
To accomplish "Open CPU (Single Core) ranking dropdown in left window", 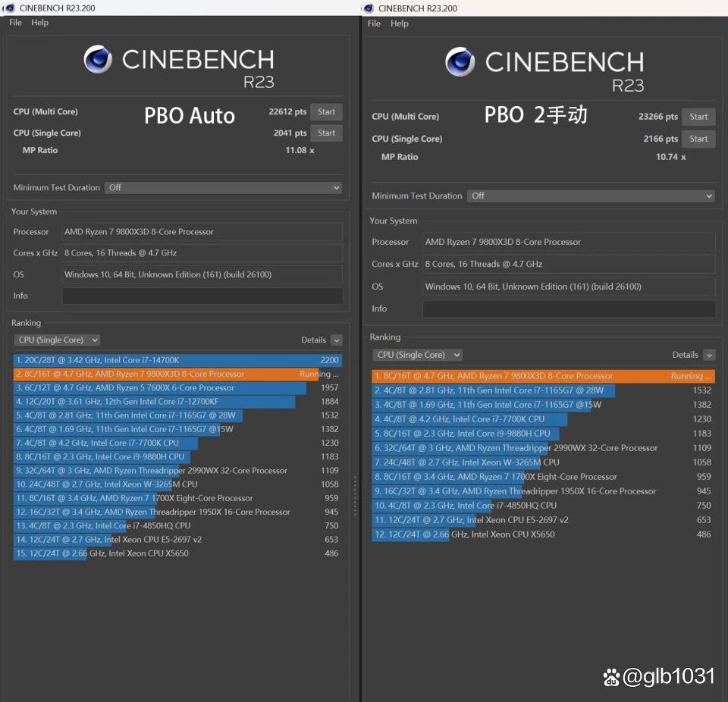I will (x=57, y=340).
